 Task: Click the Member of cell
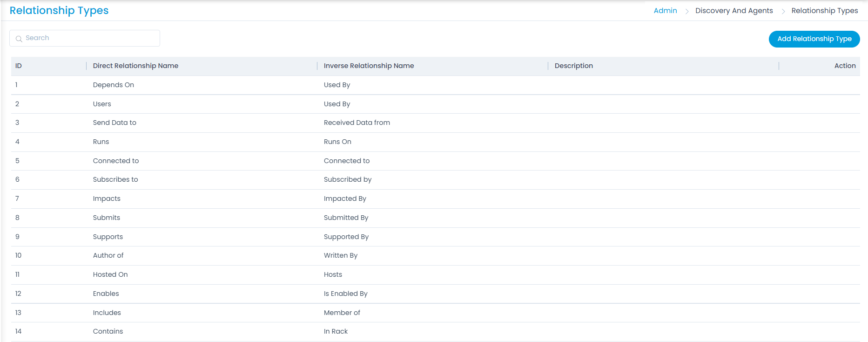[x=342, y=313]
